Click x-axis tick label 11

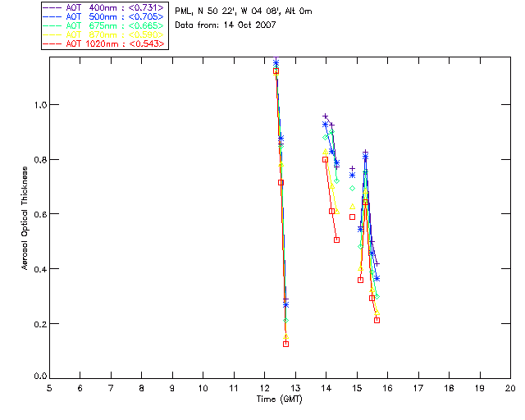pos(234,388)
